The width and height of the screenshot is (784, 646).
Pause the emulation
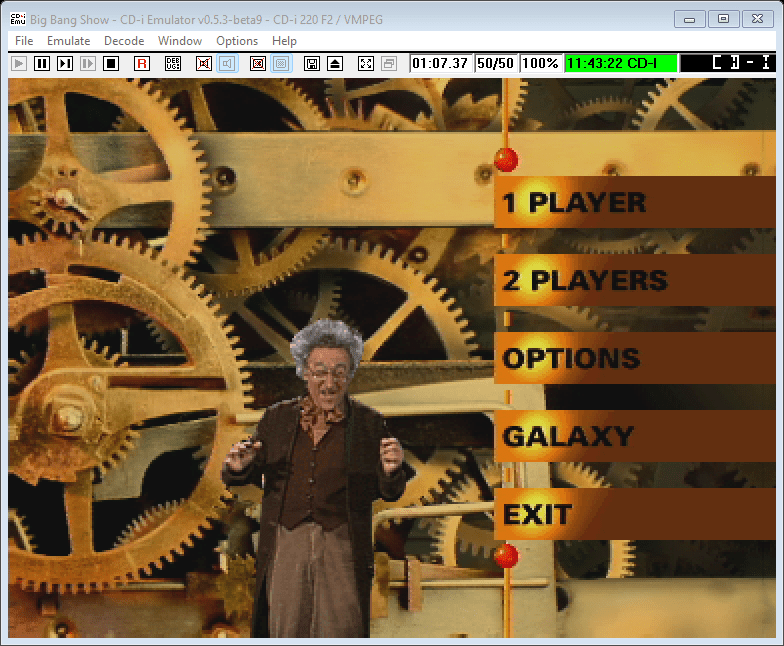(x=42, y=63)
